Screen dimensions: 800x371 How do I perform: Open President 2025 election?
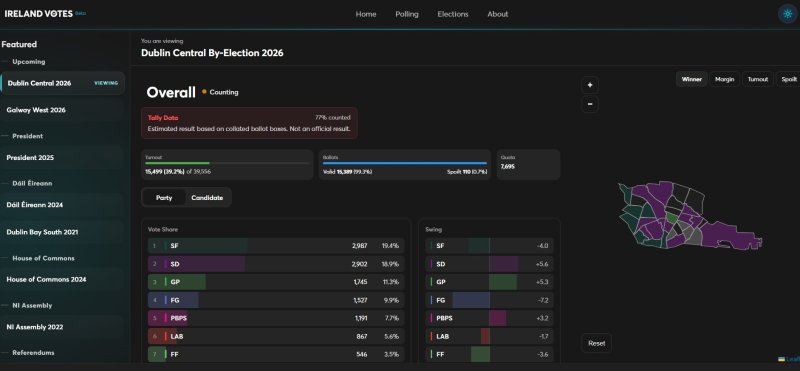tap(62, 158)
